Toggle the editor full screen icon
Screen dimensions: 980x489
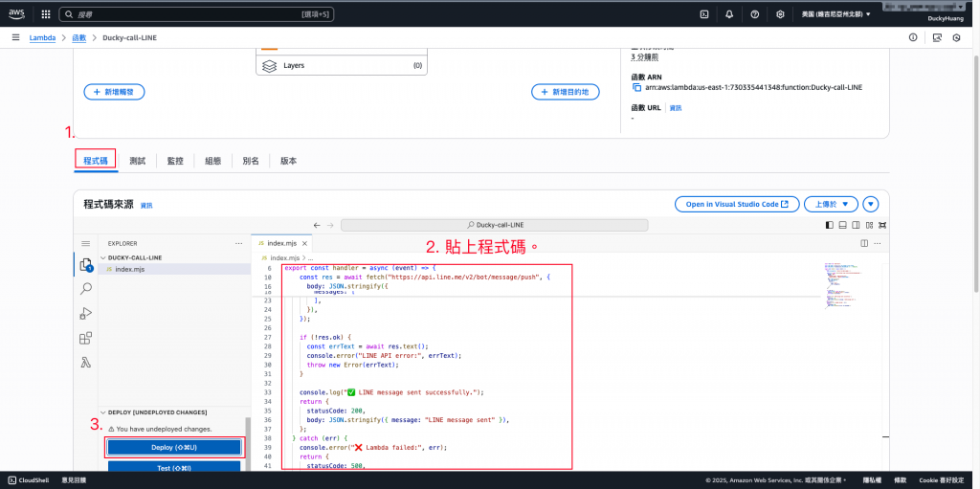coord(882,225)
